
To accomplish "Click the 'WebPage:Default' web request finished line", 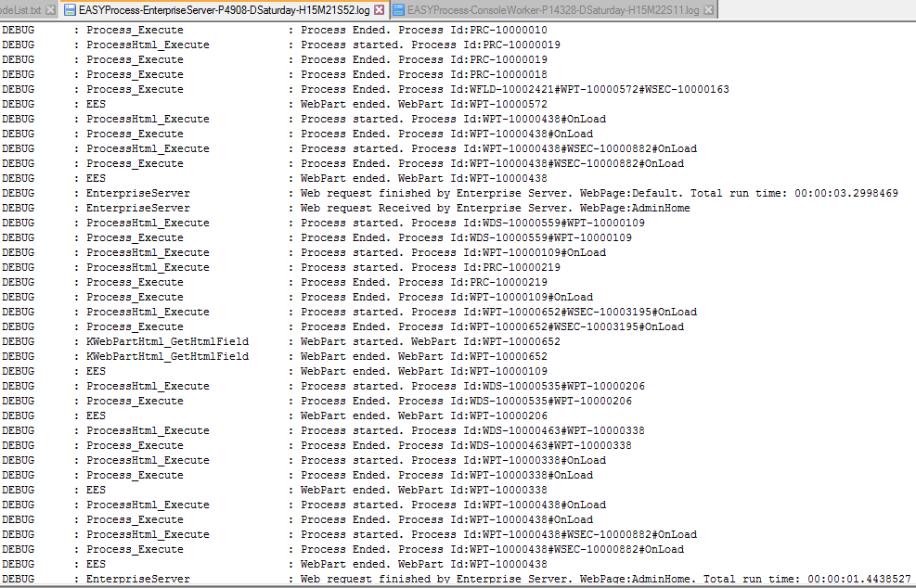I will (600, 193).
